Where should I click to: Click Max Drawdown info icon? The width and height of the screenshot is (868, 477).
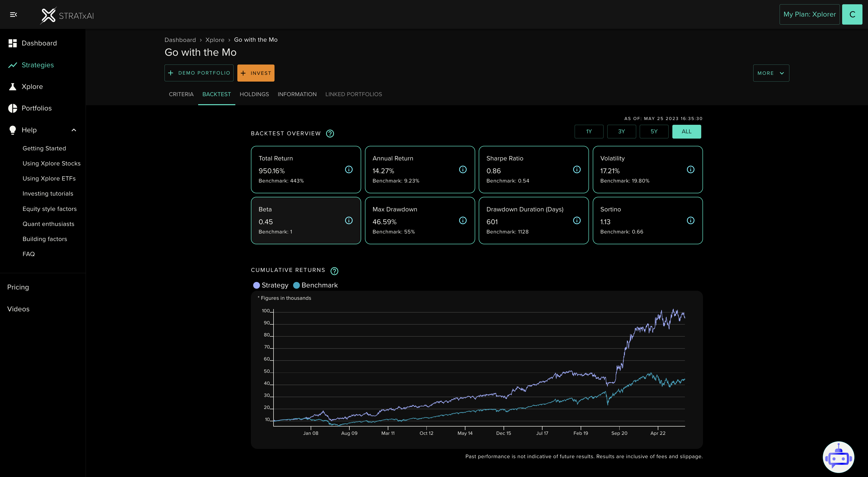point(463,220)
